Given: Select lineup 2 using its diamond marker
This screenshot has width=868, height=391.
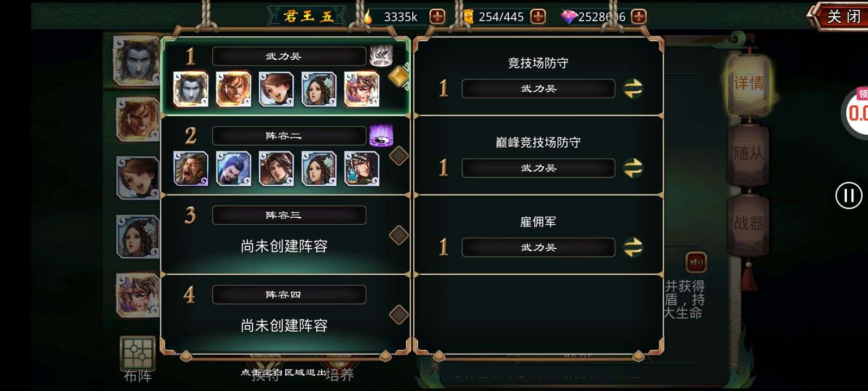Looking at the screenshot, I should click(x=399, y=156).
